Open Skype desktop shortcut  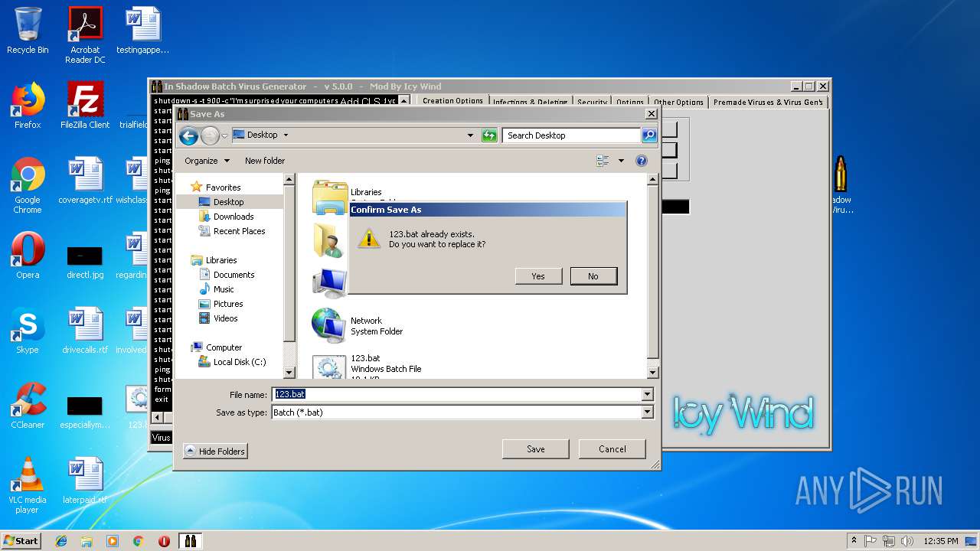28,331
